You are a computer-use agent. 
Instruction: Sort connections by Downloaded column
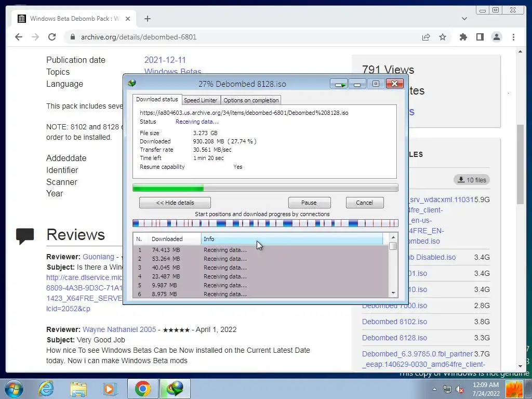coord(175,239)
